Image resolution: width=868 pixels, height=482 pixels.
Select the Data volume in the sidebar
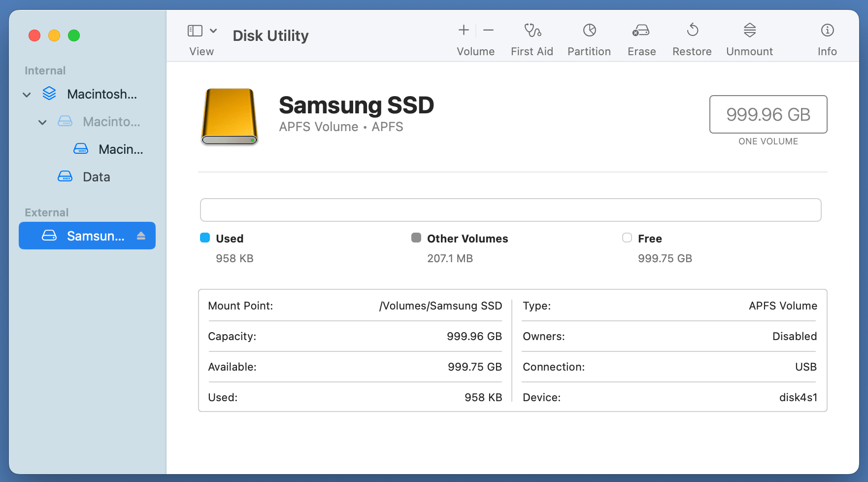click(x=96, y=176)
